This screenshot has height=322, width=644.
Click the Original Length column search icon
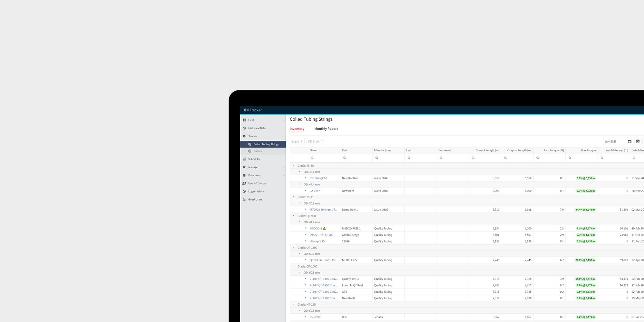pyautogui.click(x=506, y=158)
